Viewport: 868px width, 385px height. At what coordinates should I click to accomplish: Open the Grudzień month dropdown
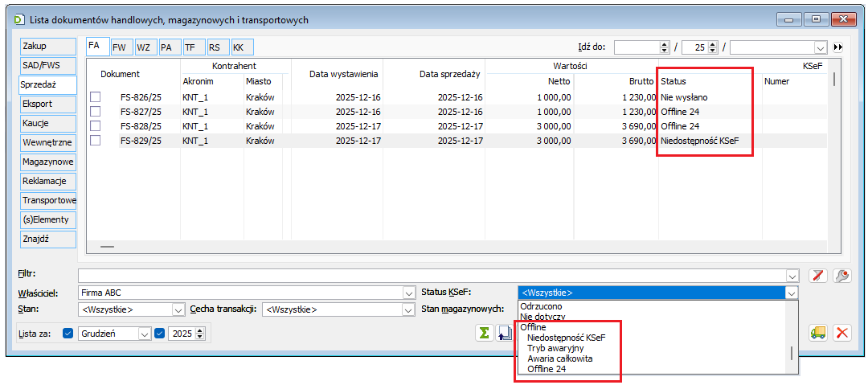[x=145, y=333]
